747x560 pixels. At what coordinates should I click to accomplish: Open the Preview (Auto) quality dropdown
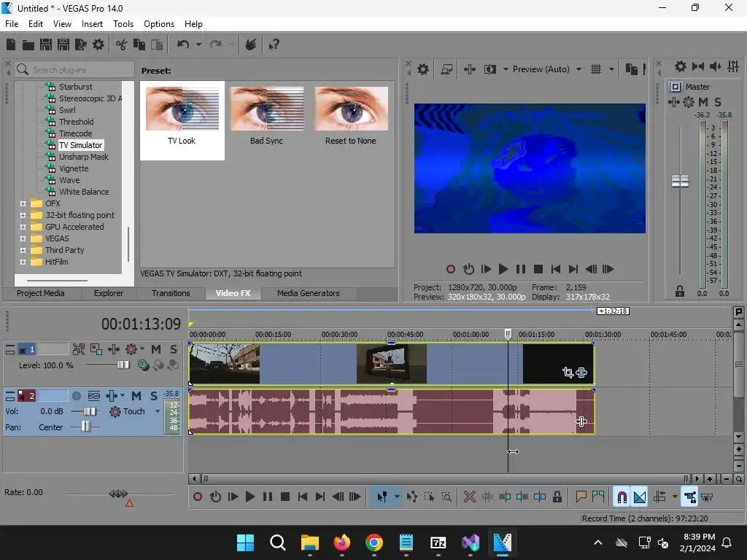click(x=578, y=69)
